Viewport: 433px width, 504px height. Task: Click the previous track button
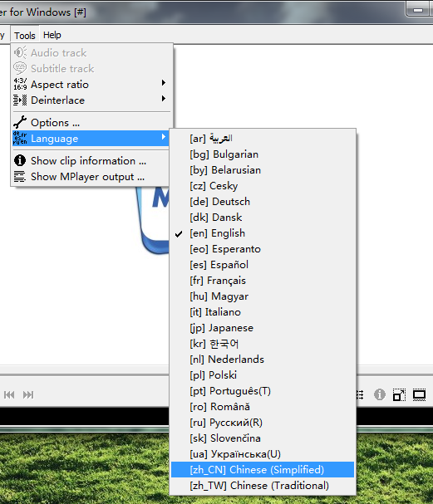pos(9,394)
